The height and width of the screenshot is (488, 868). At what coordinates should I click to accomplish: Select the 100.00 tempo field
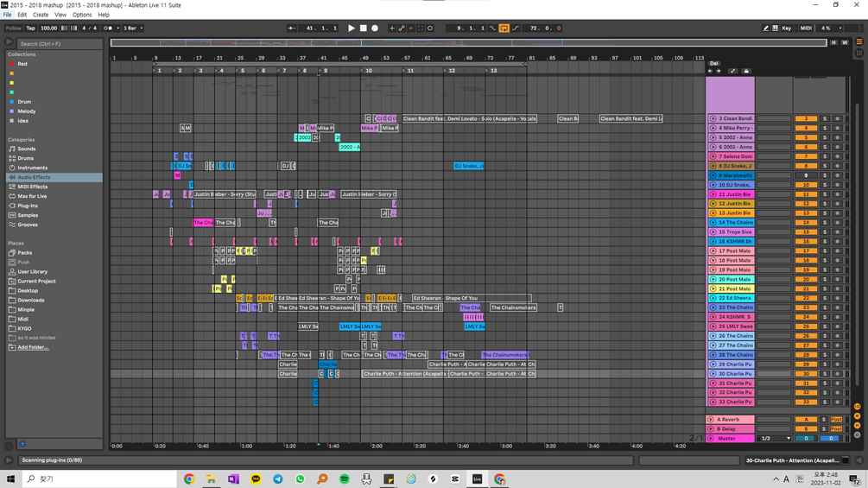click(x=48, y=28)
